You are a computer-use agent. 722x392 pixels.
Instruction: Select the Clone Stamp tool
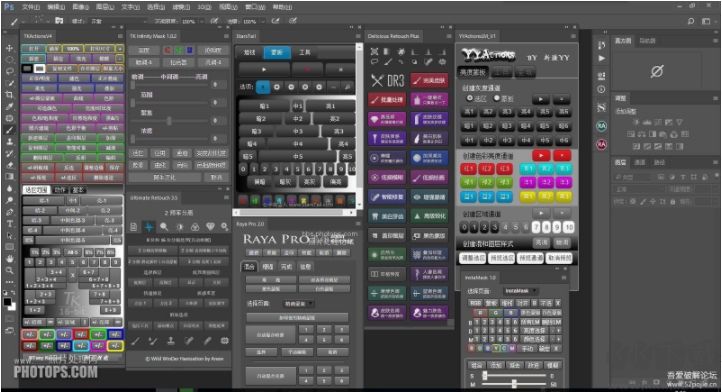point(9,142)
